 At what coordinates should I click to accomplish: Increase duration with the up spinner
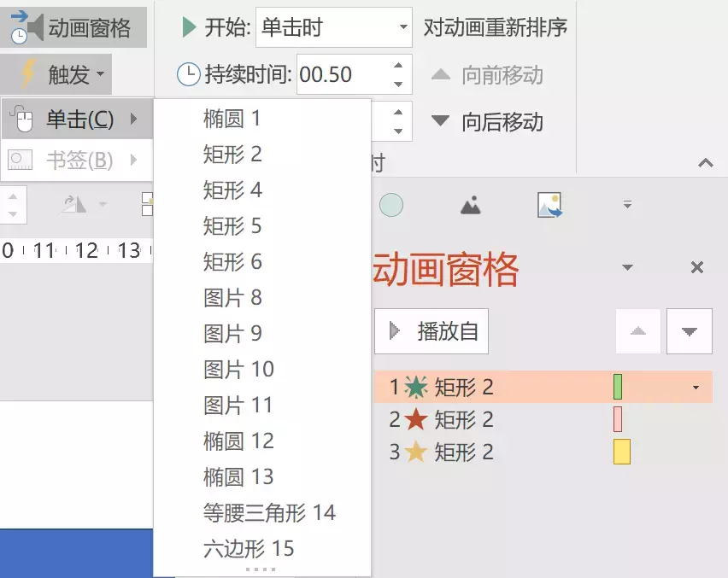pos(398,66)
